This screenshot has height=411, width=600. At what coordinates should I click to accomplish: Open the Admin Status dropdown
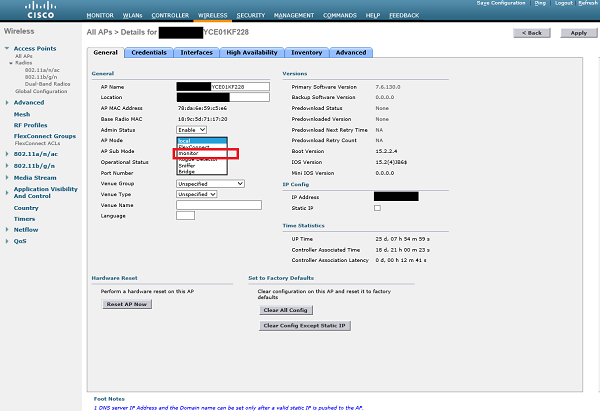coord(191,130)
